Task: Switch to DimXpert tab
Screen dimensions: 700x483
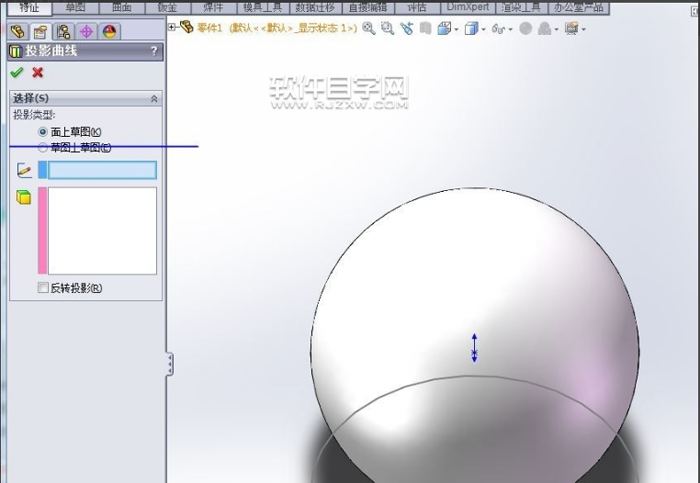Action: [x=468, y=8]
